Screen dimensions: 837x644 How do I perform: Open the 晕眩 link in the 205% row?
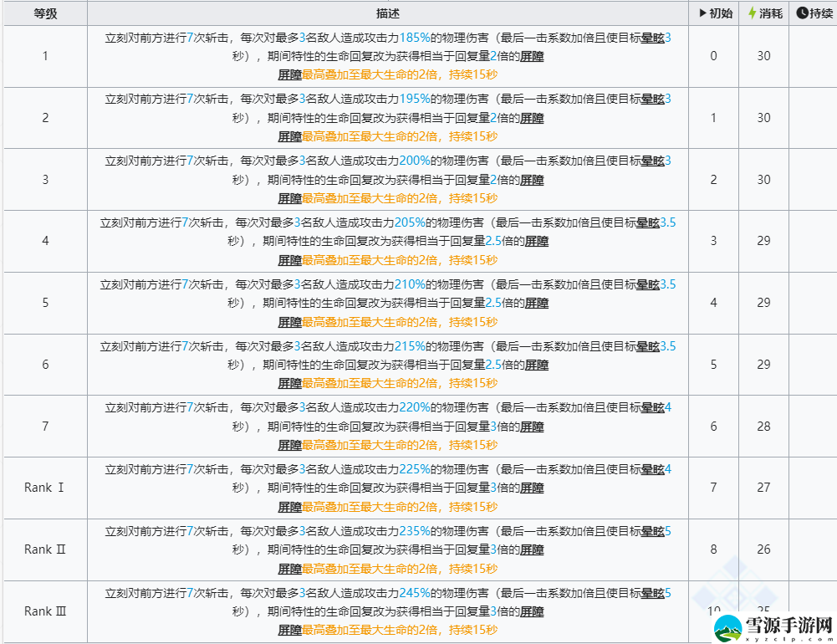coord(648,222)
